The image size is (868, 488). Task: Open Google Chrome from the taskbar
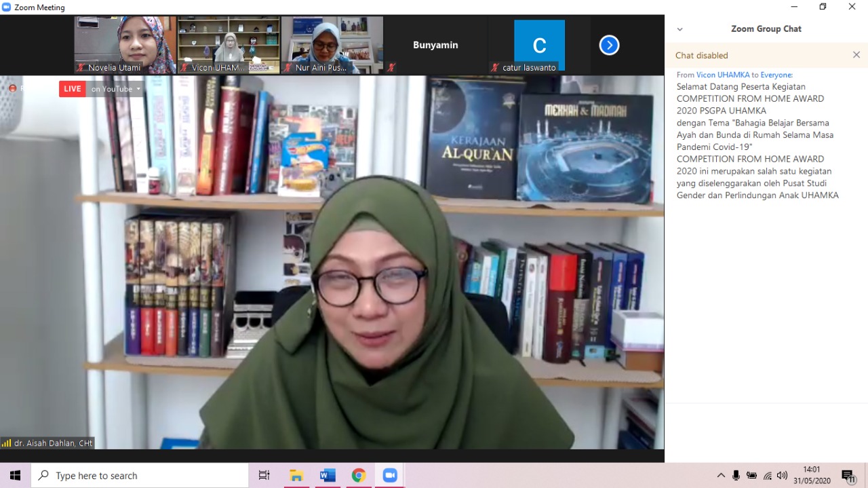click(x=359, y=475)
